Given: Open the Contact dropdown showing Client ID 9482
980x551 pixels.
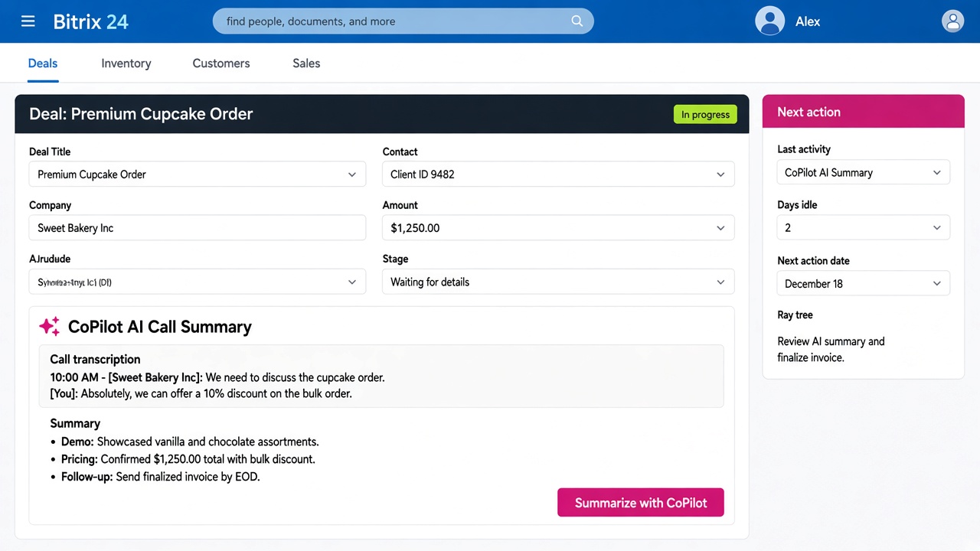Looking at the screenshot, I should (x=558, y=174).
